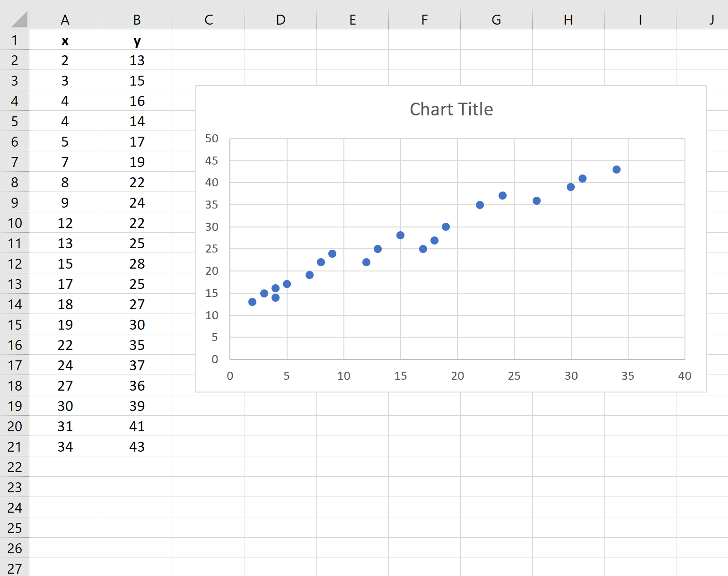
Task: Select the highest data point near value 43
Action: coord(616,168)
